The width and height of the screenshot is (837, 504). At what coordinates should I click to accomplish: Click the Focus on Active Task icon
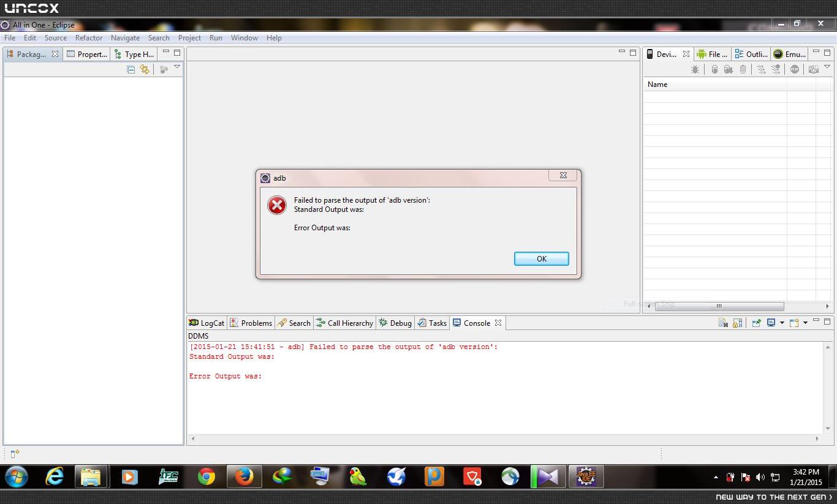click(x=164, y=70)
